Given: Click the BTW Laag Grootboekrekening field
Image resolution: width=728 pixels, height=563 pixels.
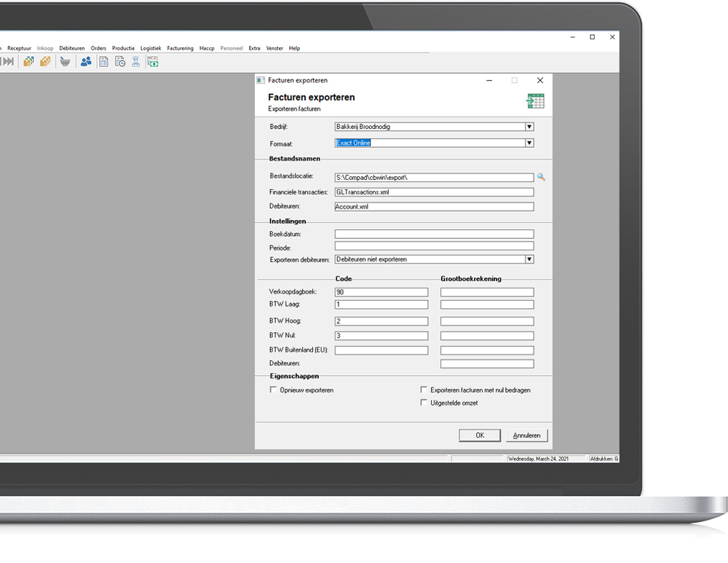Looking at the screenshot, I should coord(487,304).
